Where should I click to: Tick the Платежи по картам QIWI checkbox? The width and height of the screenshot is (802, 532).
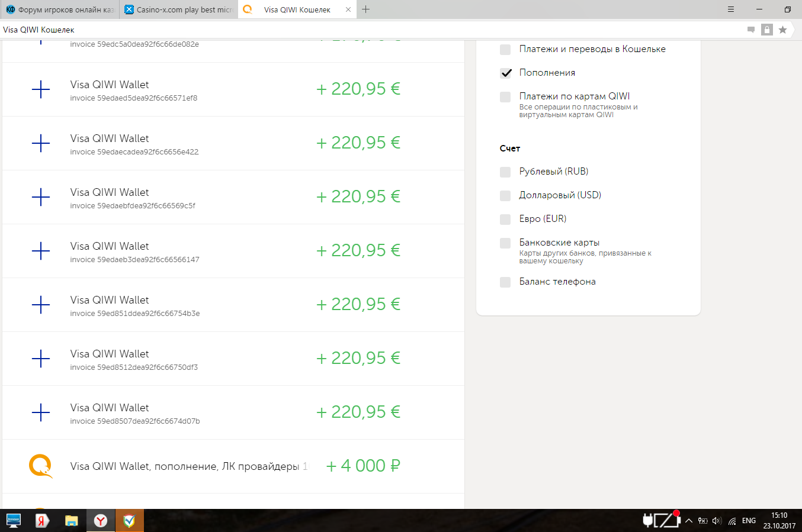pyautogui.click(x=505, y=96)
